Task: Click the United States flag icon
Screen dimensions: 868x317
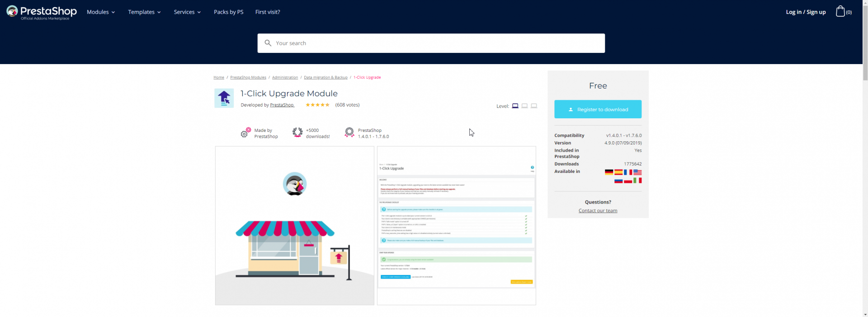Action: (x=637, y=172)
